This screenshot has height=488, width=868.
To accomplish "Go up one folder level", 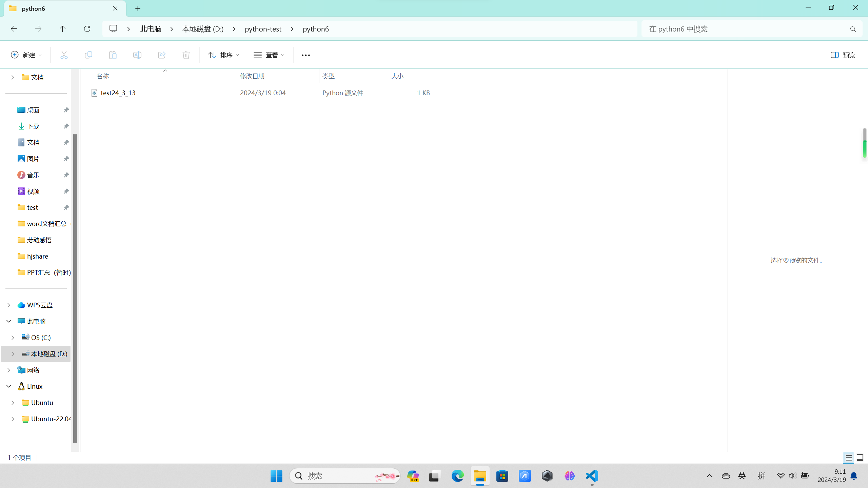I will click(62, 29).
